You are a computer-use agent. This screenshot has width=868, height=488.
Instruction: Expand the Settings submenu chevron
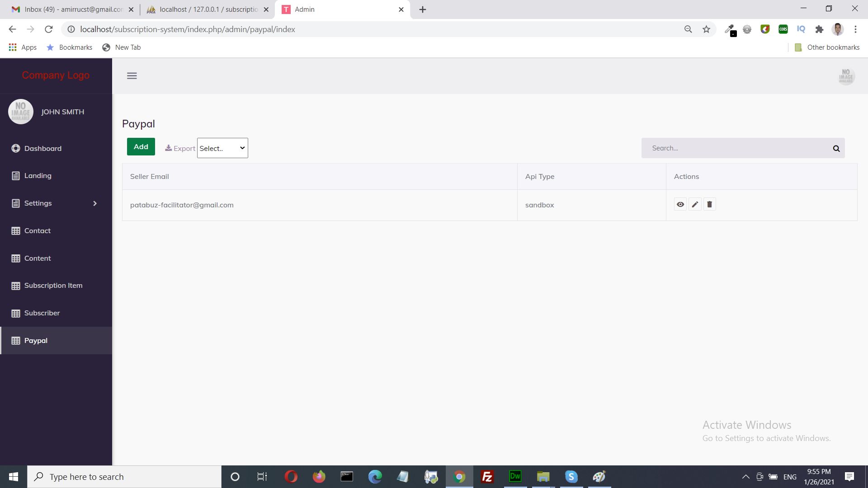click(x=95, y=203)
